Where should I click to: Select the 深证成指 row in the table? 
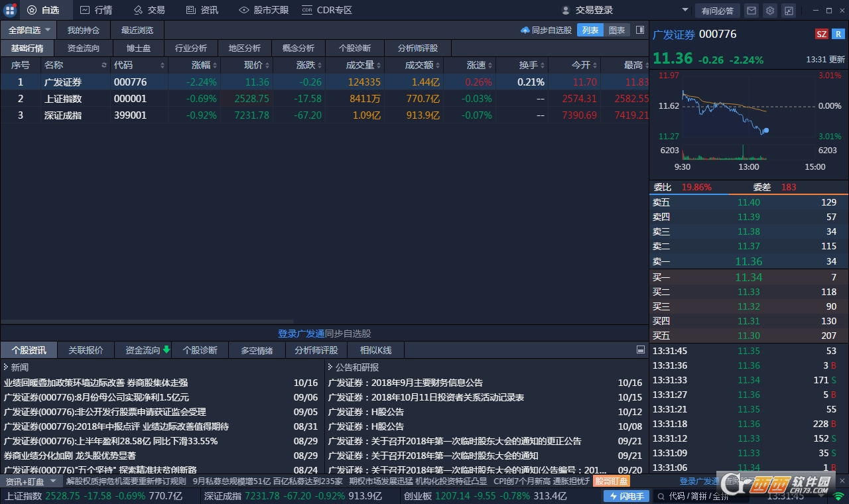[x=324, y=115]
